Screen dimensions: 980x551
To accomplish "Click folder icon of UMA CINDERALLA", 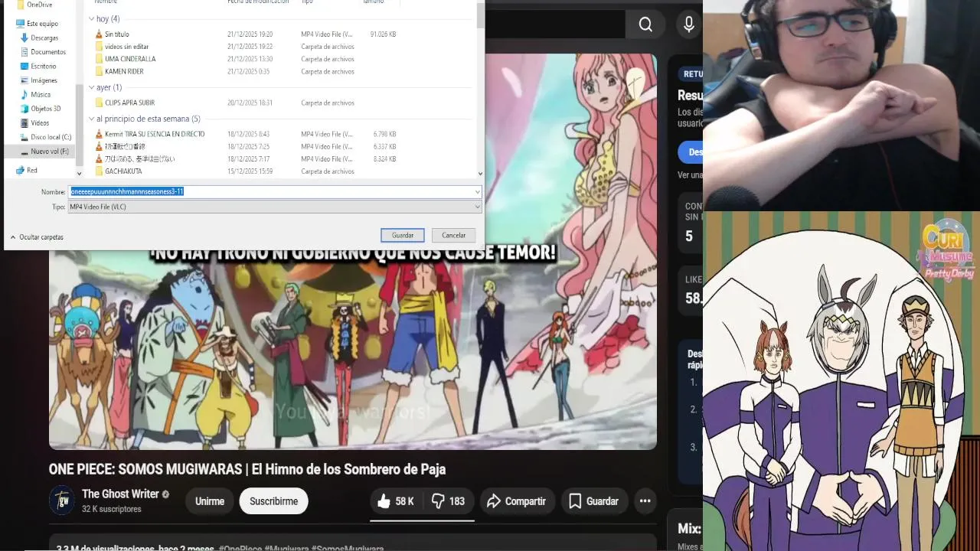I will point(99,59).
